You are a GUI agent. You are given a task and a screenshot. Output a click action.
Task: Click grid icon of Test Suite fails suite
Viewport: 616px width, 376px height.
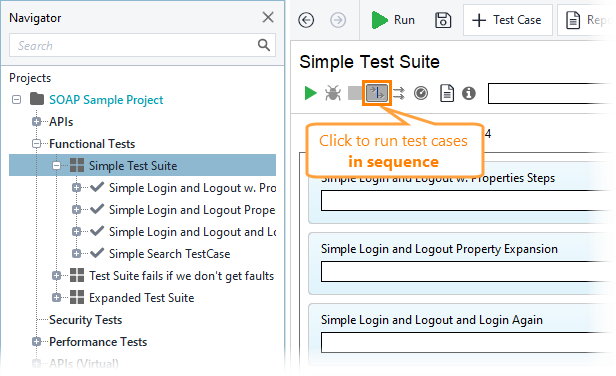tap(77, 275)
